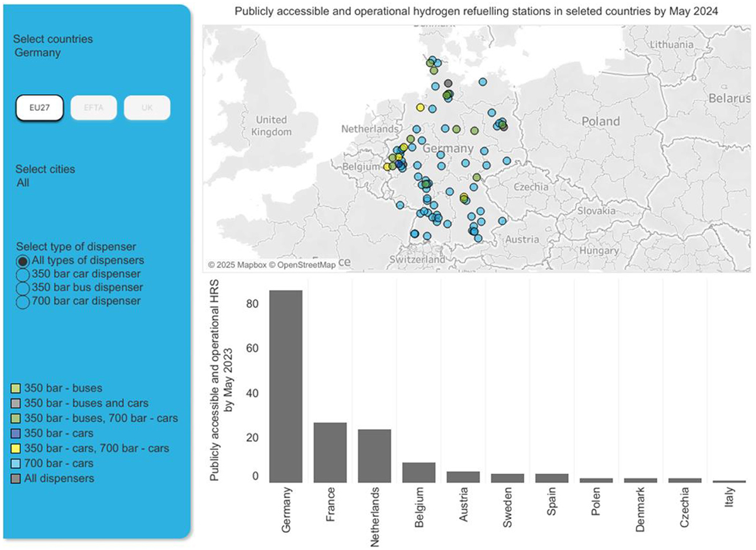Expand the Select cities dropdown showing All
The image size is (756, 550).
coord(23,183)
